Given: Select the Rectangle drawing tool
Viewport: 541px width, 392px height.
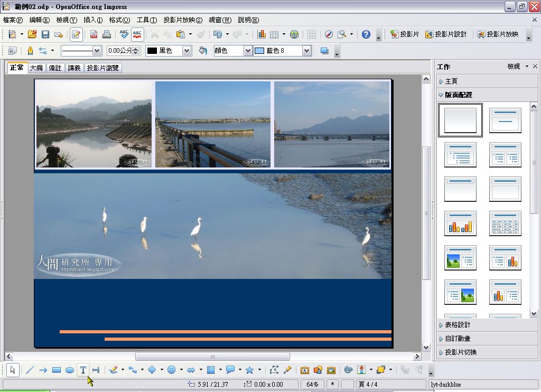Looking at the screenshot, I should (x=56, y=370).
